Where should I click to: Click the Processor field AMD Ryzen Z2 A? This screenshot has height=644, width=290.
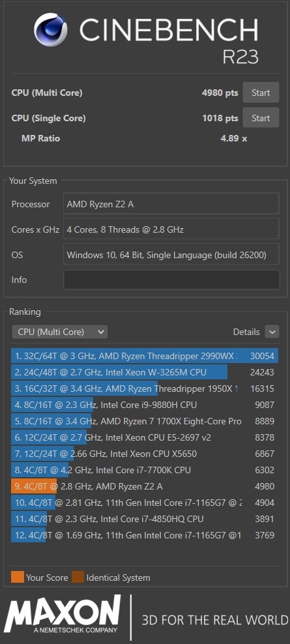(x=171, y=204)
